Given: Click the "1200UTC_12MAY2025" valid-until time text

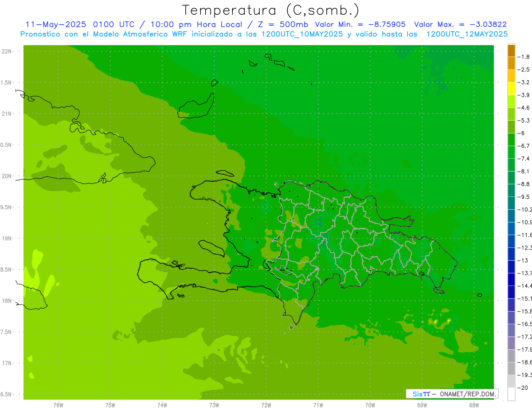Looking at the screenshot, I should coord(467,34).
